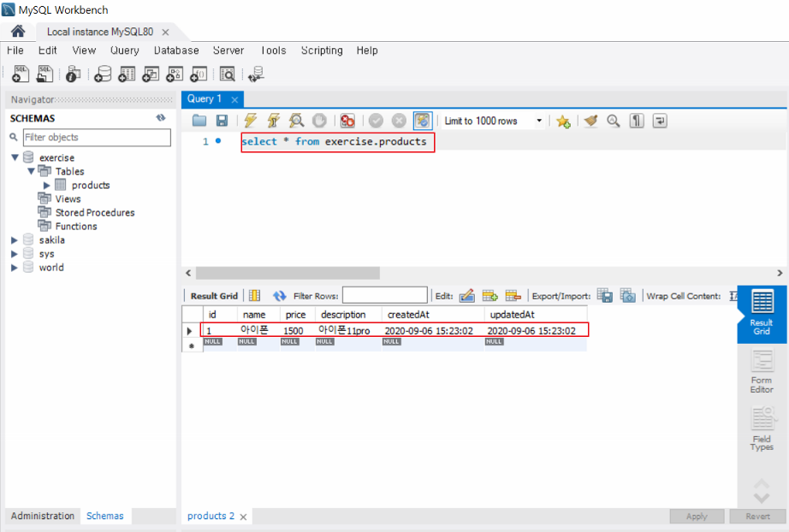Create a new view icon

point(151,74)
